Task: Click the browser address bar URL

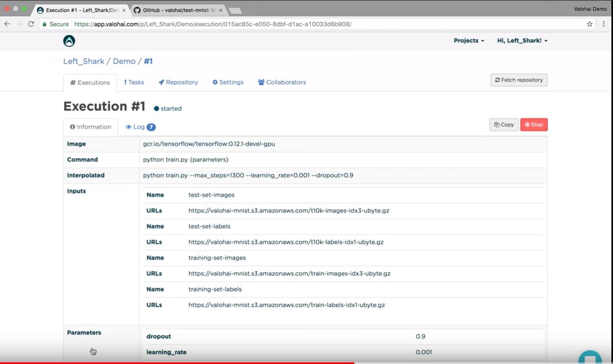Action: (213, 24)
